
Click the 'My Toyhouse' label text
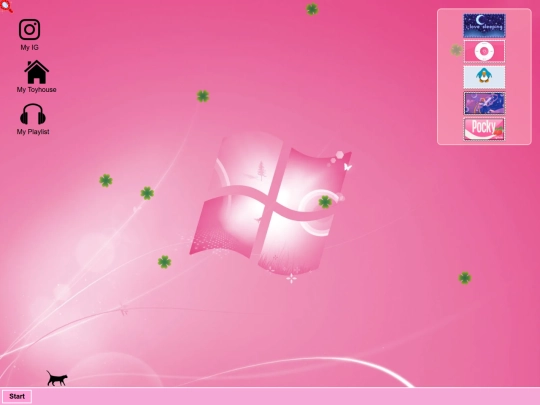click(37, 90)
